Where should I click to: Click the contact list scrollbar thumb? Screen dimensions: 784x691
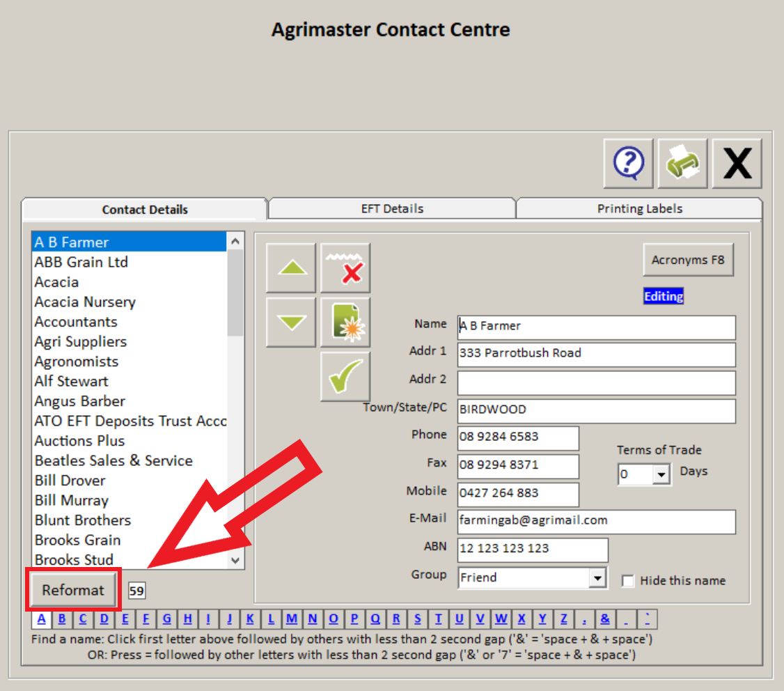(x=235, y=293)
